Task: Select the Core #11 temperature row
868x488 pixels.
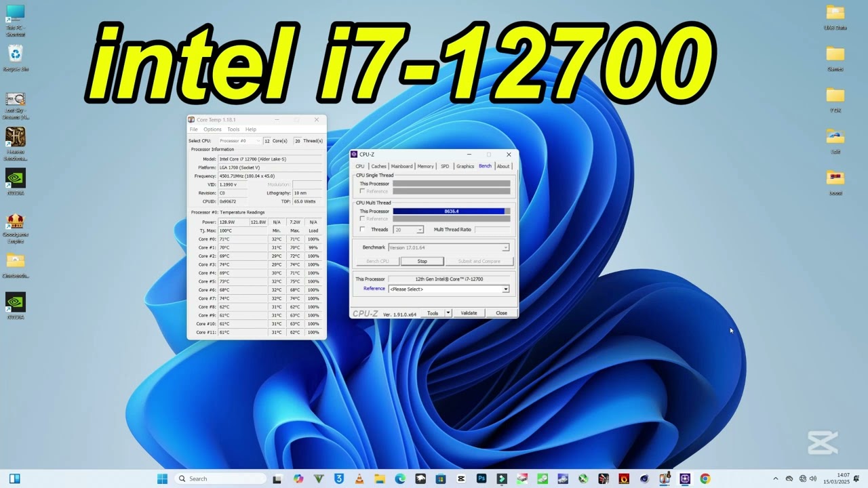Action: click(256, 332)
